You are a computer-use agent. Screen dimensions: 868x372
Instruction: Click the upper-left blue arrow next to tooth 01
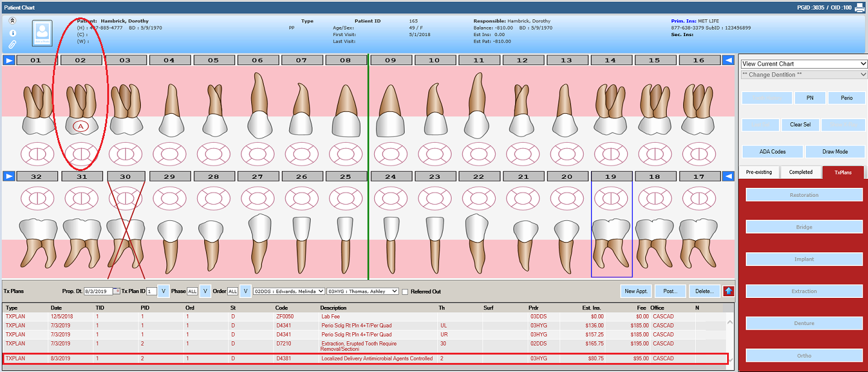pos(8,60)
